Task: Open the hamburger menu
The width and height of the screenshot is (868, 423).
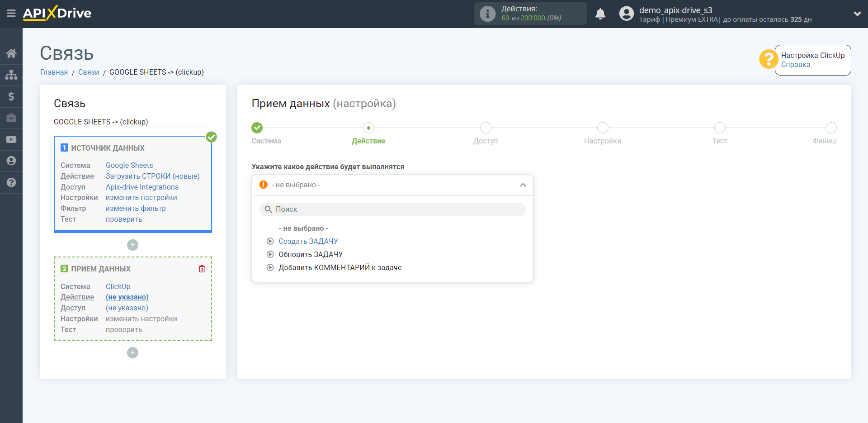Action: click(11, 14)
